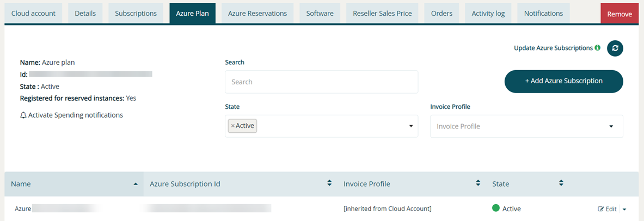
Task: Open the Invoice Profile dropdown
Action: point(526,126)
